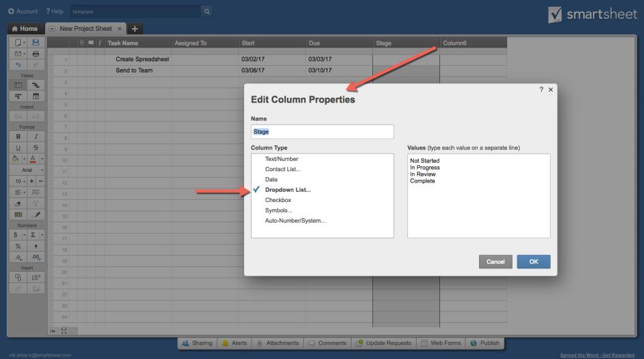
Task: Click the percent format icon
Action: [18, 246]
